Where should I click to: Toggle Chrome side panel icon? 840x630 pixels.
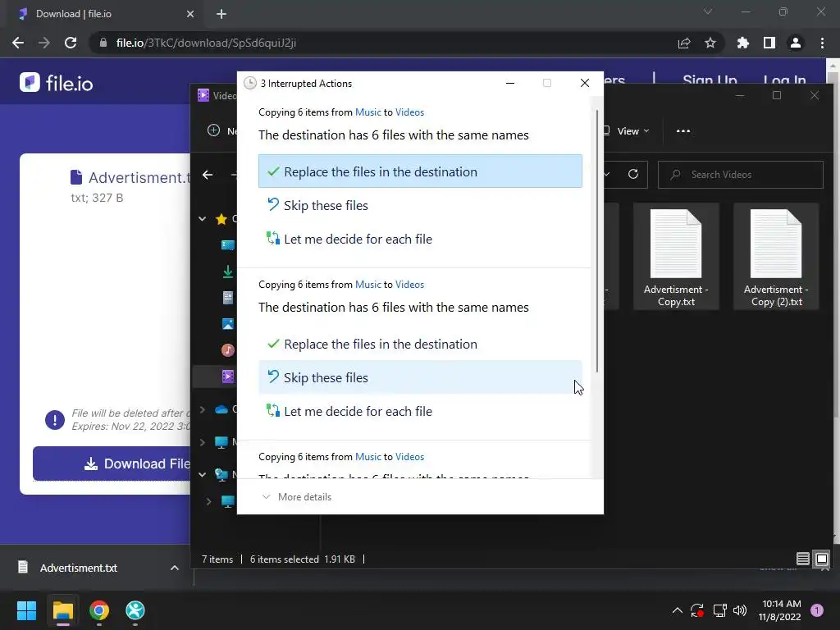(769, 43)
